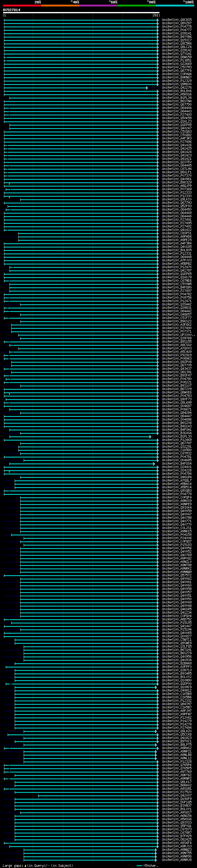This screenshot has height=868, width=197.
Task: Select label UniRef100_Q9XF73
Action: pyautogui.click(x=176, y=399)
